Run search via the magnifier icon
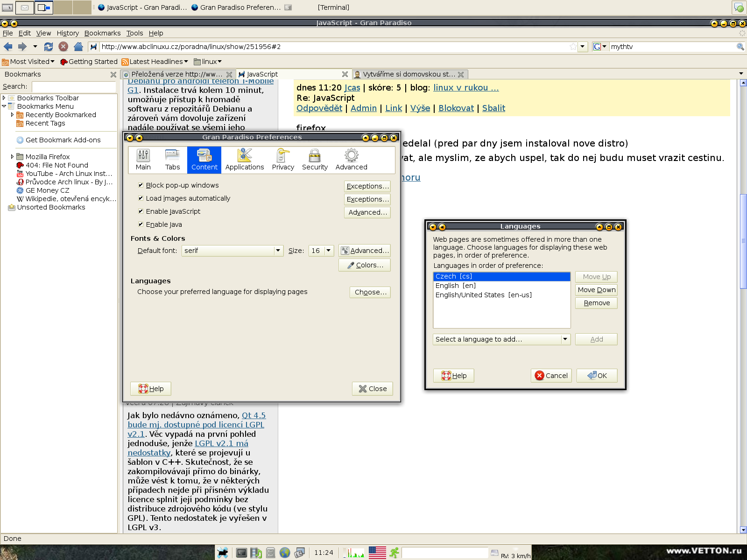 [740, 47]
